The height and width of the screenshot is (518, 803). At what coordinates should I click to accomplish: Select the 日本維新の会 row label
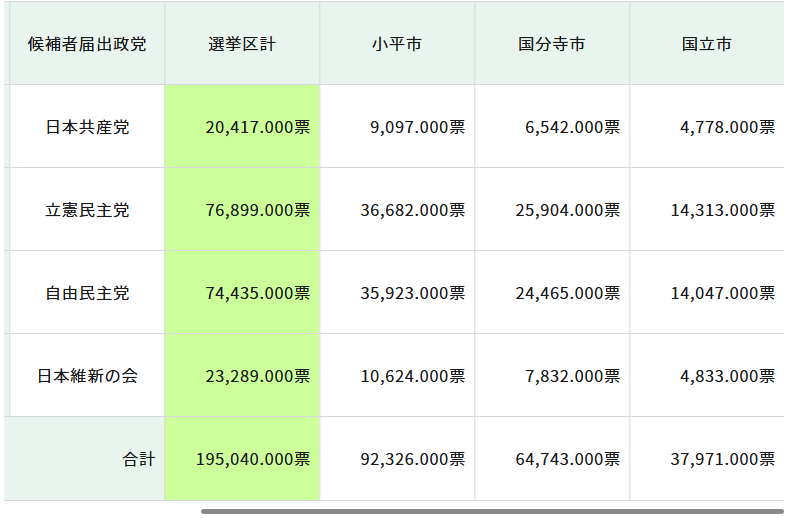click(x=87, y=376)
